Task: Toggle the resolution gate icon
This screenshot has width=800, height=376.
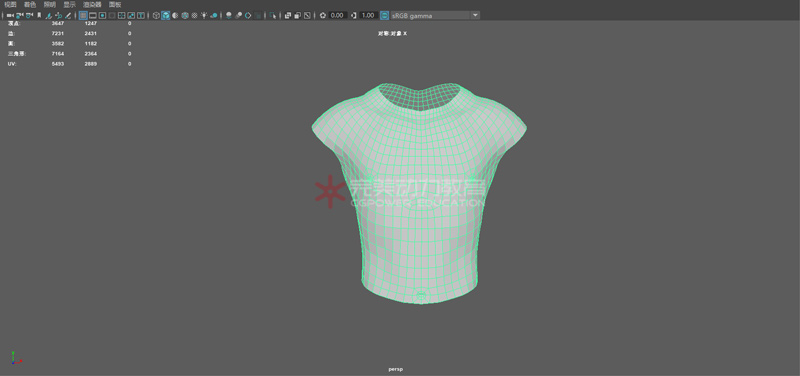Action: (102, 15)
